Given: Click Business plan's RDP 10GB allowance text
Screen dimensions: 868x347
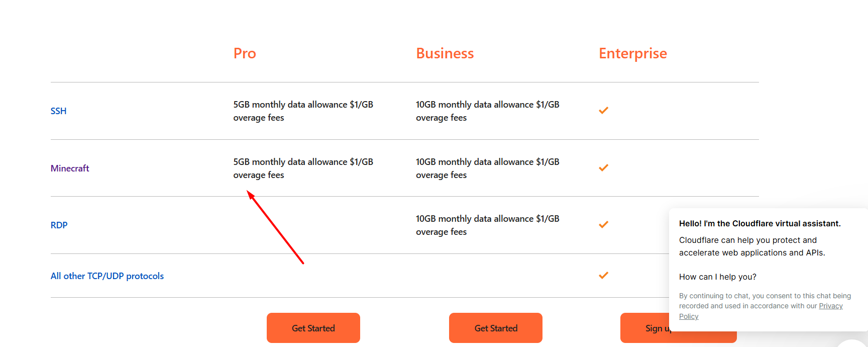Looking at the screenshot, I should click(488, 225).
